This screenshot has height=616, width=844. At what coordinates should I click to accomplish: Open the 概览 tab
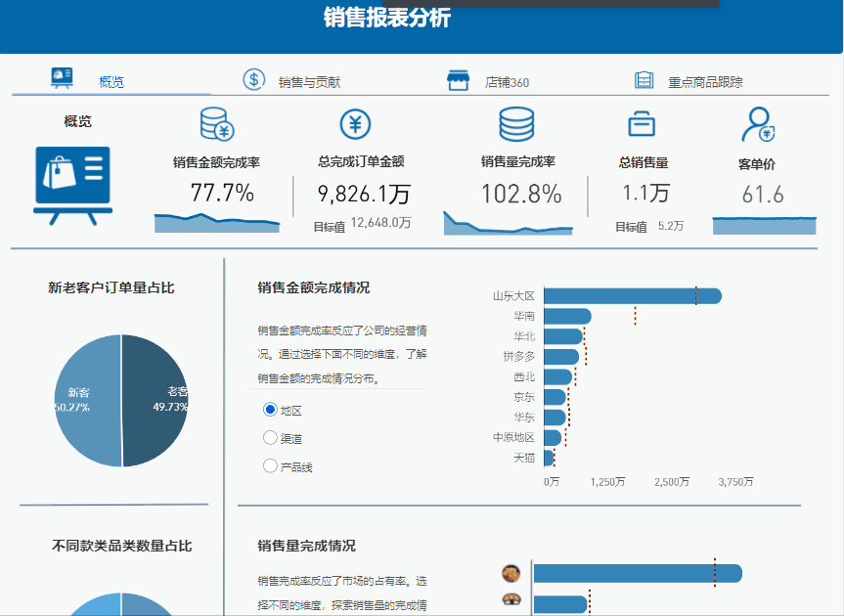point(111,82)
